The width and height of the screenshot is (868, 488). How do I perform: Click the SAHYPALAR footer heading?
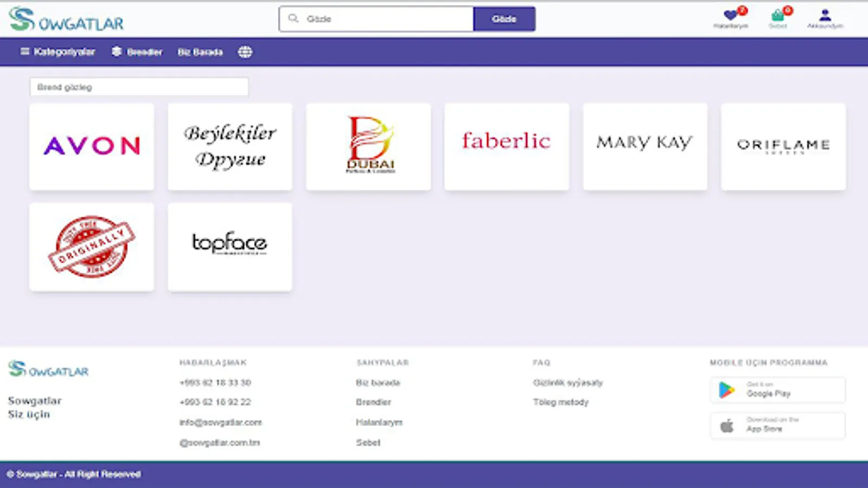pyautogui.click(x=383, y=362)
